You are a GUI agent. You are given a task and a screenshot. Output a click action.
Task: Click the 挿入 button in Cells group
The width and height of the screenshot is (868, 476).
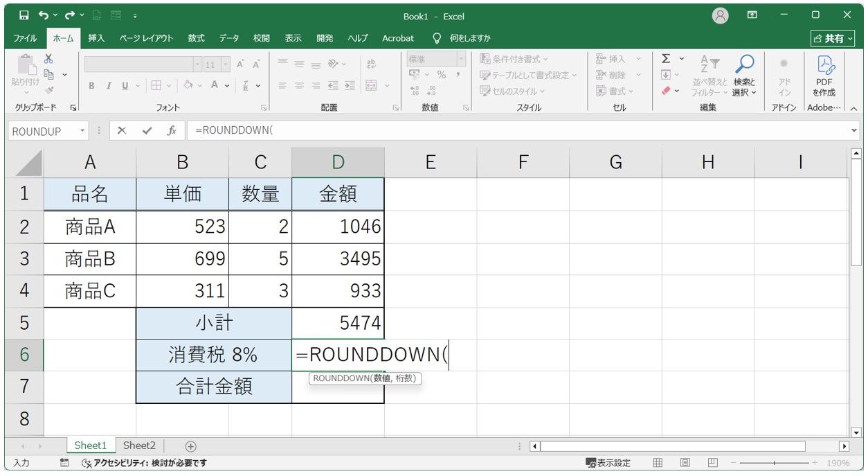point(611,59)
